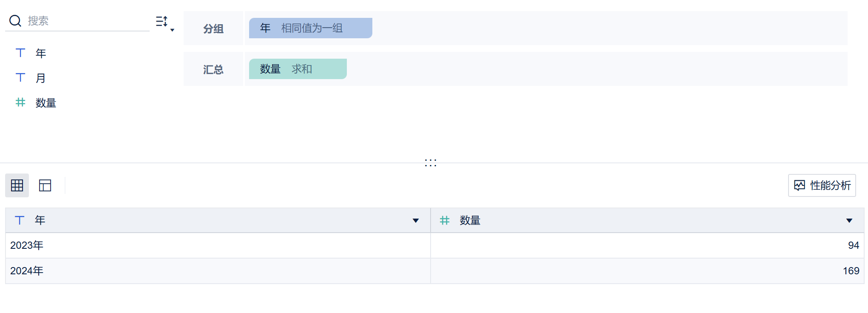Click the number-type icon beside 数量 field
This screenshot has width=868, height=313.
pyautogui.click(x=20, y=102)
